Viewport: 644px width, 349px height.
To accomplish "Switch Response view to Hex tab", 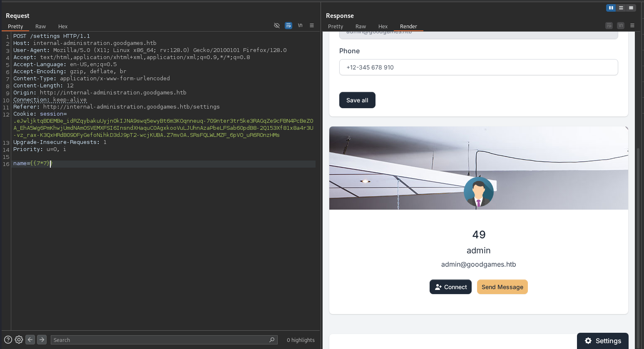I will [x=383, y=26].
